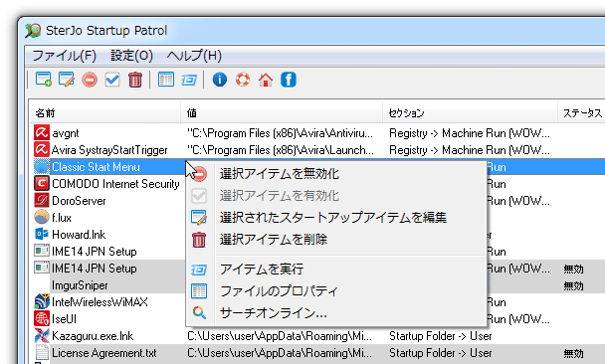The width and height of the screenshot is (605, 364).
Task: Click the blue info toolbar icon
Action: click(220, 80)
